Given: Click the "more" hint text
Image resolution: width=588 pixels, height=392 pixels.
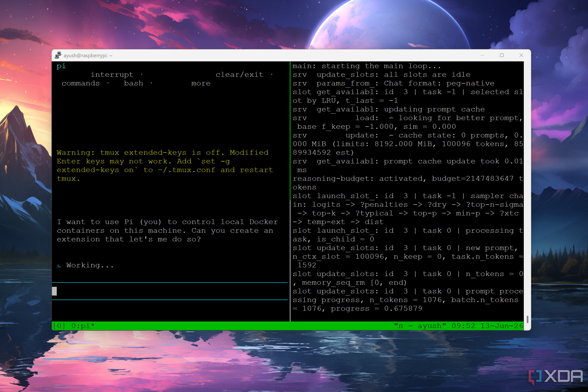Looking at the screenshot, I should [201, 83].
